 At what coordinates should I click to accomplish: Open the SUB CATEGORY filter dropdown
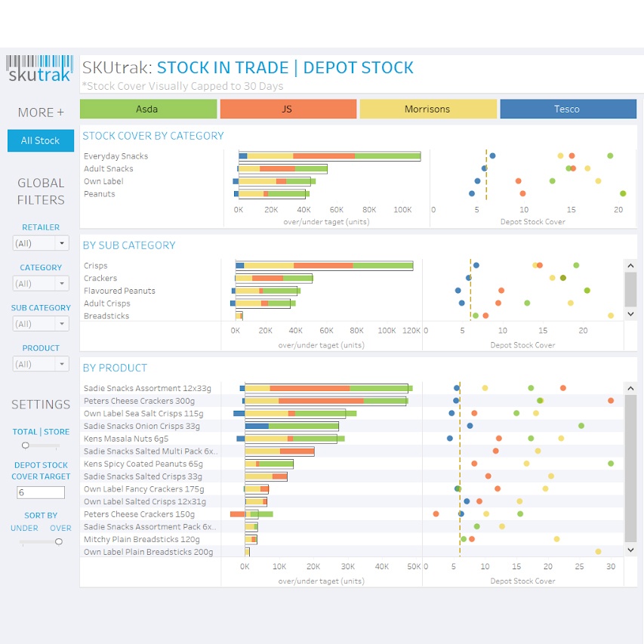(x=62, y=324)
